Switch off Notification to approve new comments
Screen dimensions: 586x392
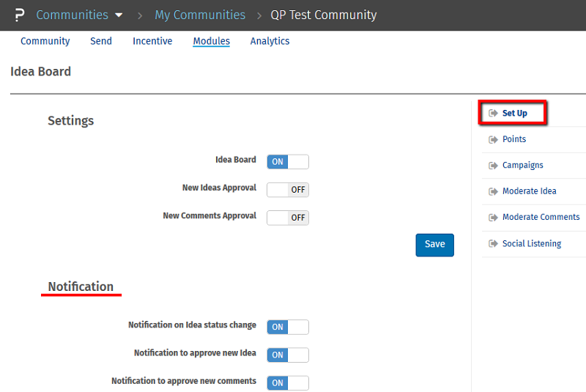pos(288,382)
